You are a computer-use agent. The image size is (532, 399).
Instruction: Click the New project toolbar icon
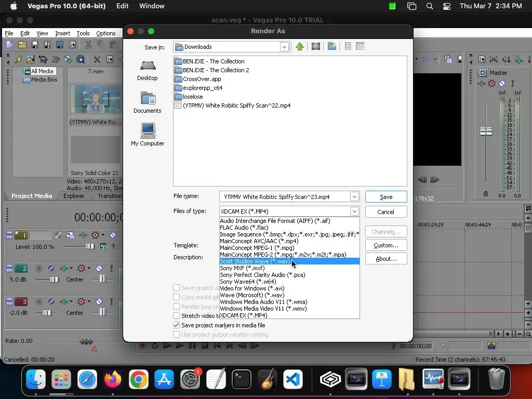[x=9, y=45]
